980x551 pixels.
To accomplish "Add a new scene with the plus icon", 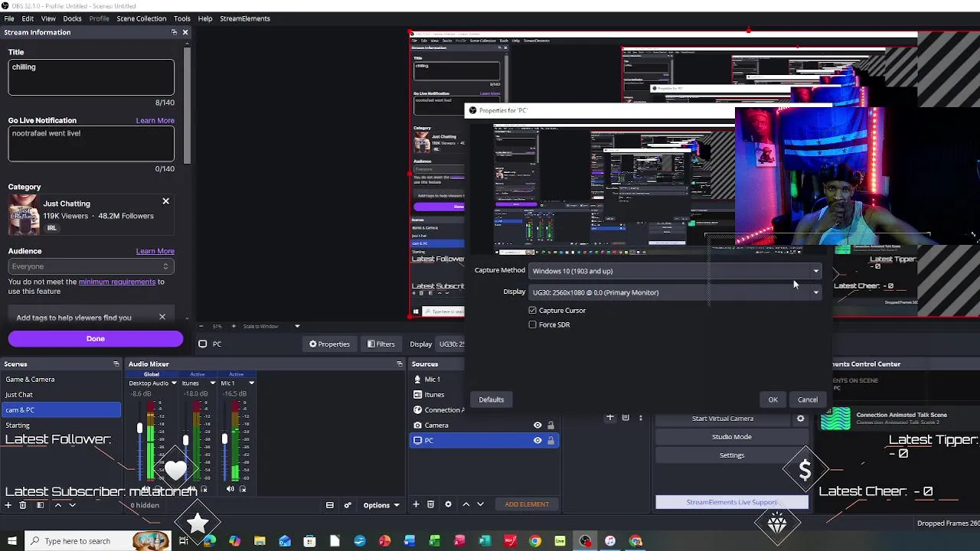I will click(8, 505).
